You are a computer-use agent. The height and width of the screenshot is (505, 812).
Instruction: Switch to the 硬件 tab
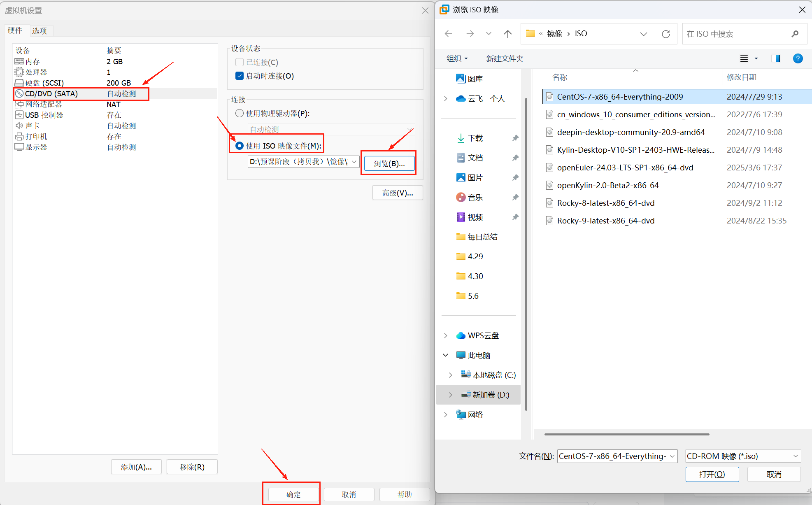[x=15, y=30]
